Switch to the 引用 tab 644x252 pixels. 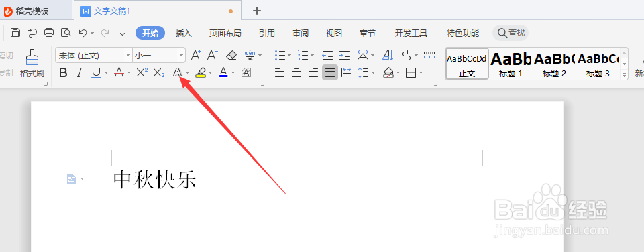click(267, 34)
